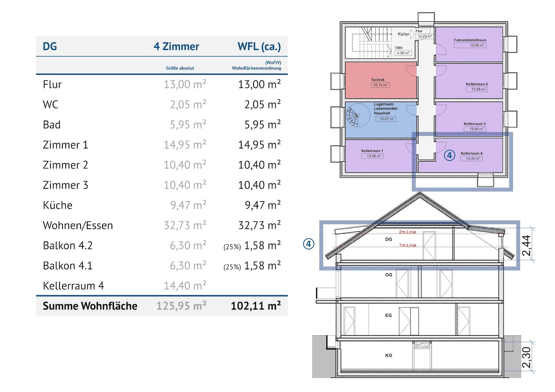Click the window symbol in the KG section
Viewport: 555px width, 392px height.
[x=421, y=345]
